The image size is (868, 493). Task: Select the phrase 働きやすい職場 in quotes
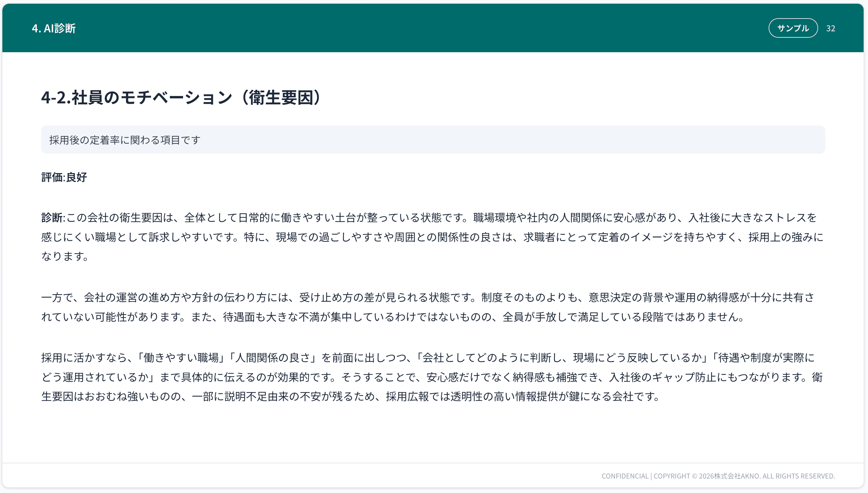(x=181, y=357)
